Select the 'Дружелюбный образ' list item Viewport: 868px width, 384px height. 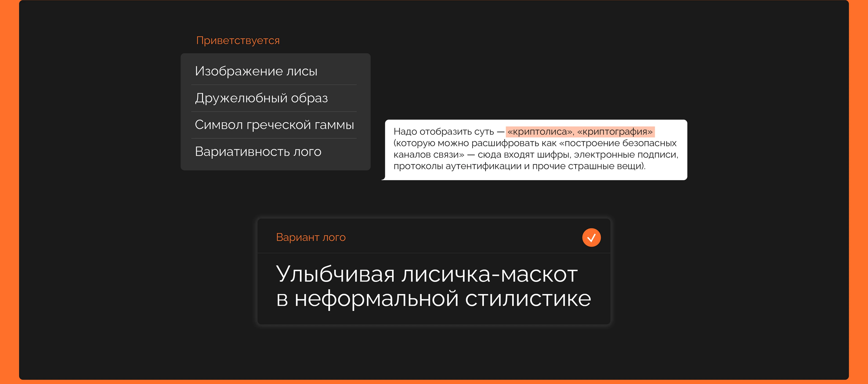(x=261, y=98)
